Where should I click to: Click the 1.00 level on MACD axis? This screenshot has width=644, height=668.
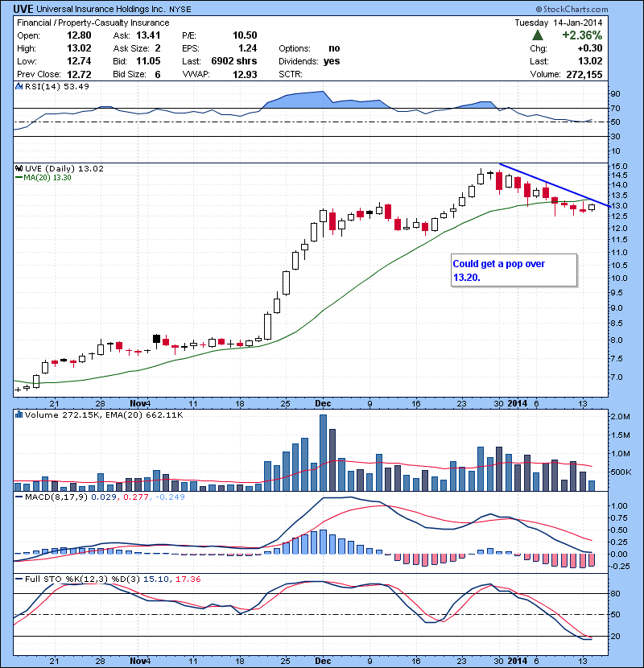tap(619, 505)
